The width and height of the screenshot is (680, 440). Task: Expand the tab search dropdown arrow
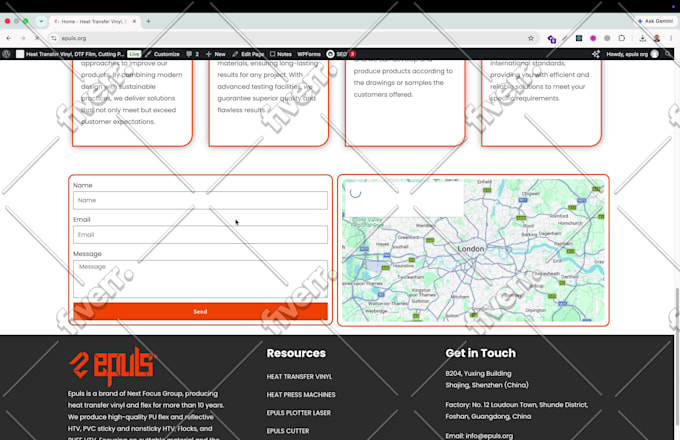tap(41, 21)
